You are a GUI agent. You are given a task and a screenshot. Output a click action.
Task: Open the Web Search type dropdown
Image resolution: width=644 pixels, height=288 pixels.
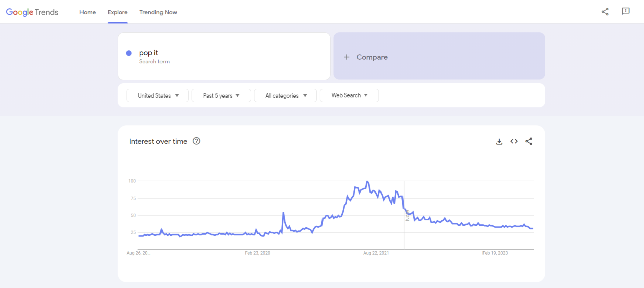[349, 95]
